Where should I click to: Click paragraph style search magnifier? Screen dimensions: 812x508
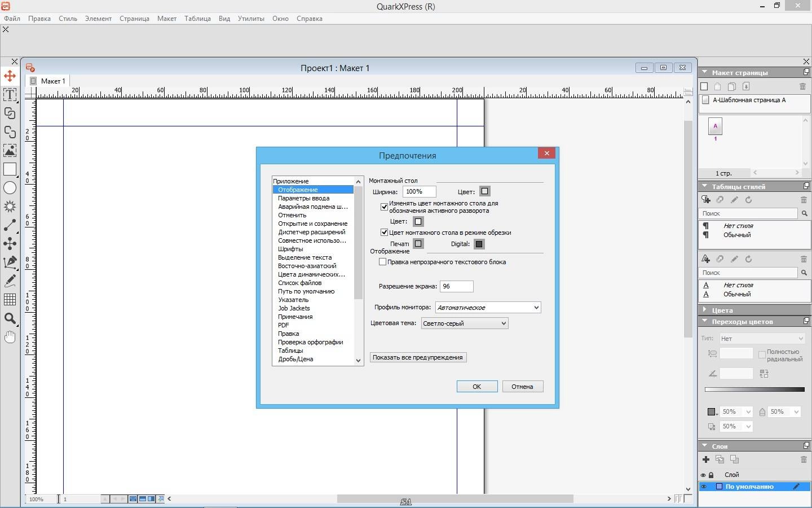(805, 213)
